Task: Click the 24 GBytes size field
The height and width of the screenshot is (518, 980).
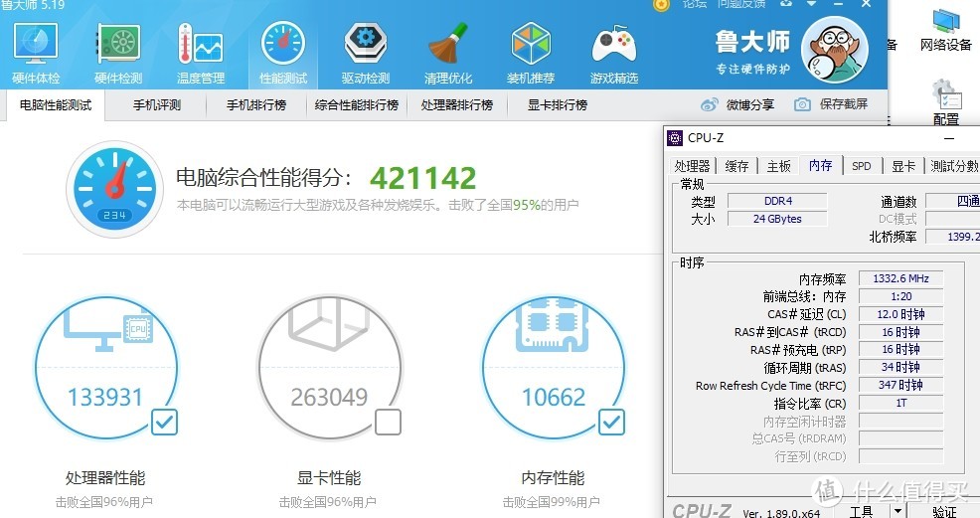Action: pyautogui.click(x=777, y=219)
